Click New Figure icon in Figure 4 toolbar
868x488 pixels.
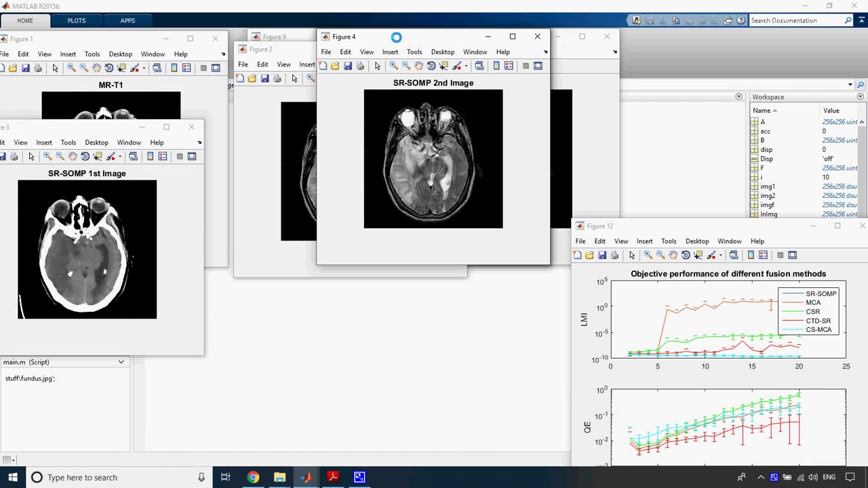click(x=323, y=66)
